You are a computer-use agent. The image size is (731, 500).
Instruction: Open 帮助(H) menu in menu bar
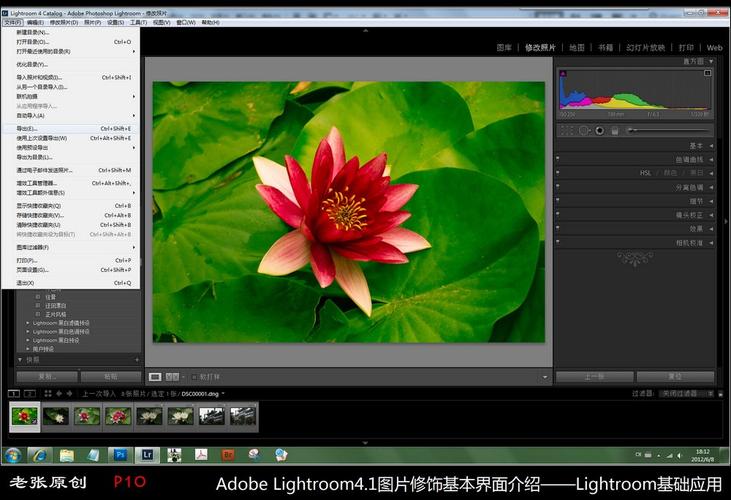point(210,22)
